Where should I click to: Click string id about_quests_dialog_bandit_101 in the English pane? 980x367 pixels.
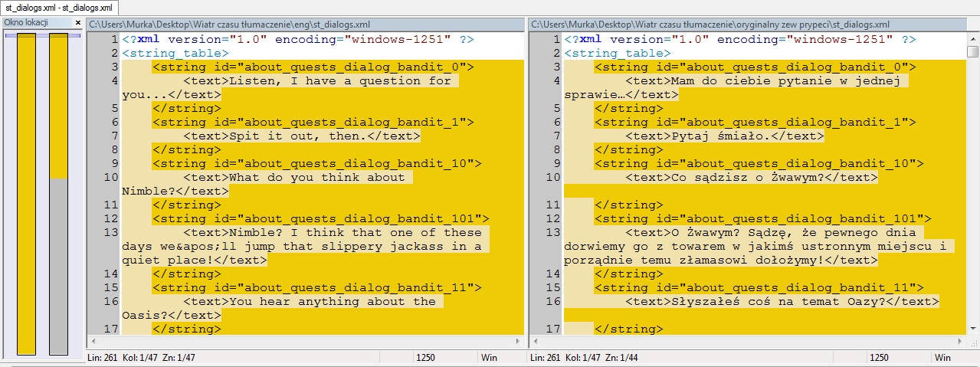[321, 218]
